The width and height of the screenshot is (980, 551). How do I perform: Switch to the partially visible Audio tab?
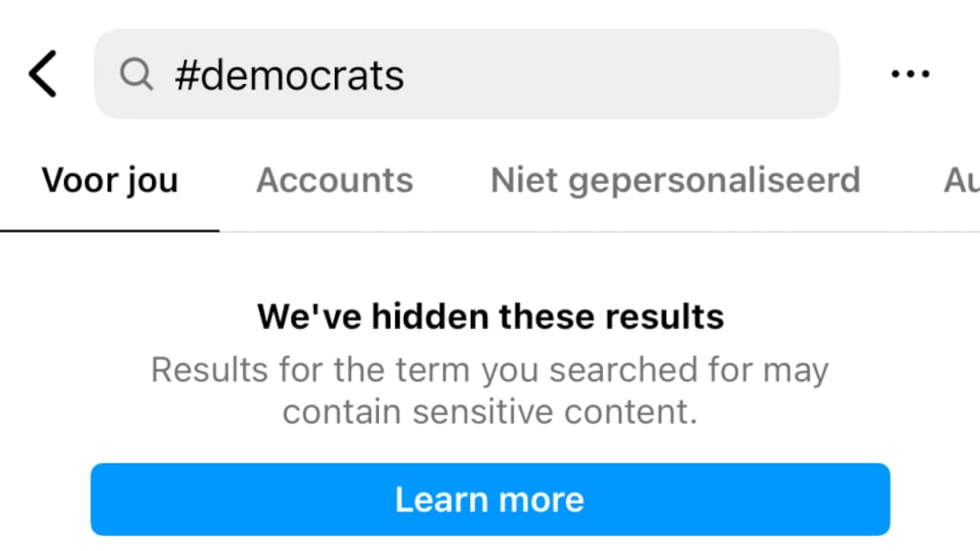[x=965, y=180]
